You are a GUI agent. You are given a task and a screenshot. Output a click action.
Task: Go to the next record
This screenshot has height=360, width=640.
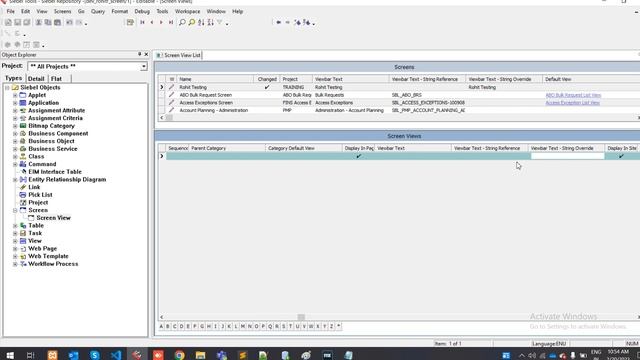tap(161, 22)
